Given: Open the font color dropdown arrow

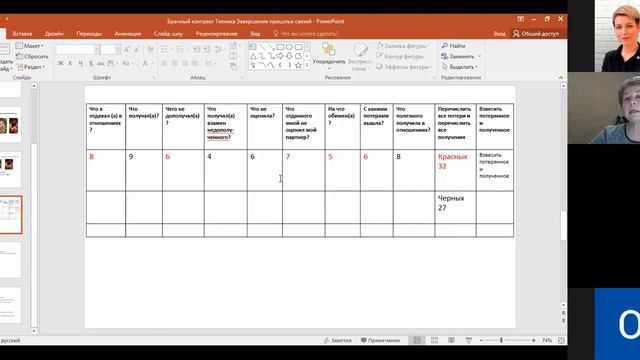Looking at the screenshot, I should pyautogui.click(x=152, y=64).
